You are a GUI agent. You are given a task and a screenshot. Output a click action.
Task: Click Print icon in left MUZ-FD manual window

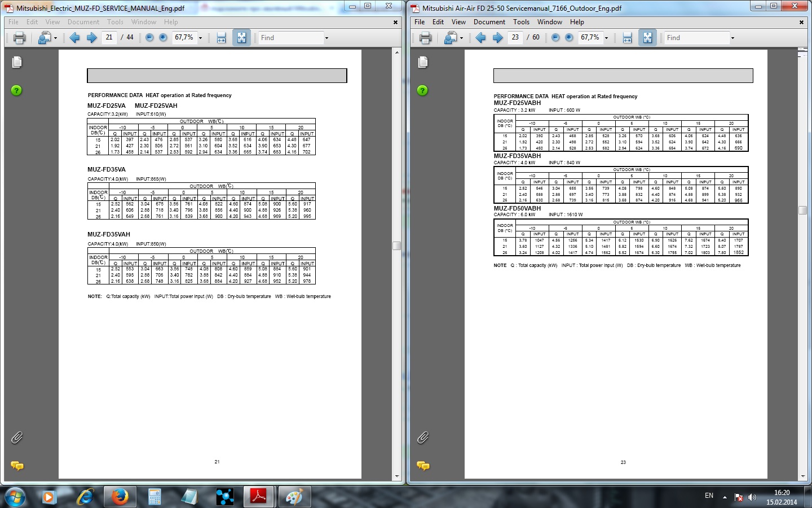pyautogui.click(x=19, y=38)
